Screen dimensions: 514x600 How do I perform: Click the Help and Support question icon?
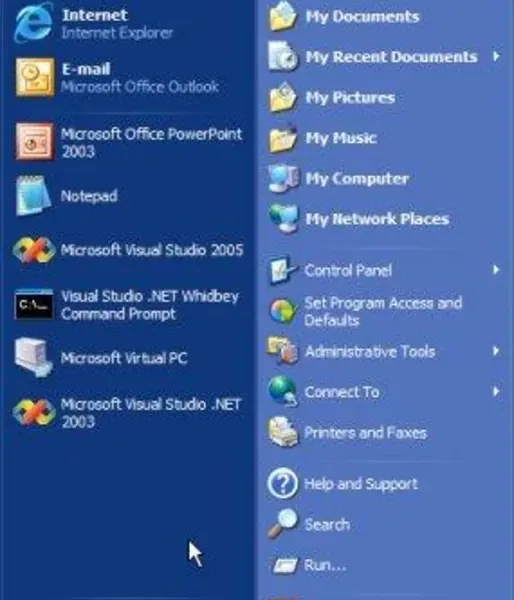[x=282, y=484]
